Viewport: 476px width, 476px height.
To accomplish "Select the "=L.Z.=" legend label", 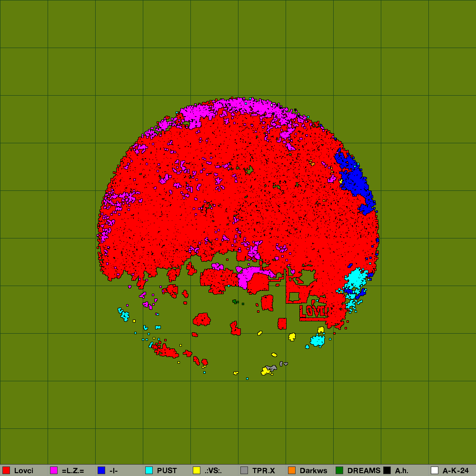I will pos(73,471).
